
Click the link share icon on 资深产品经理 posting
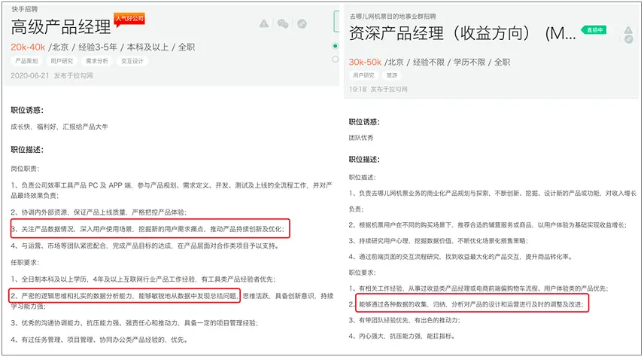click(628, 39)
